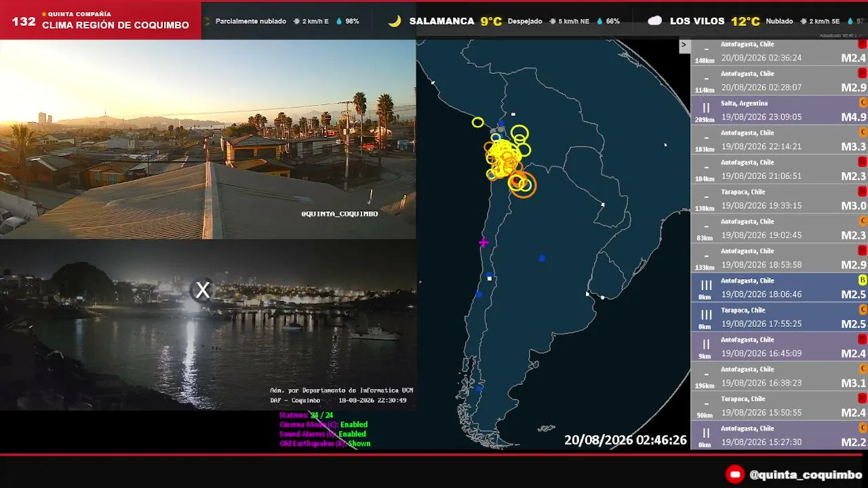Click the wind icon next to 2 km/h E
Viewport: 868px width, 488px height.
[296, 21]
